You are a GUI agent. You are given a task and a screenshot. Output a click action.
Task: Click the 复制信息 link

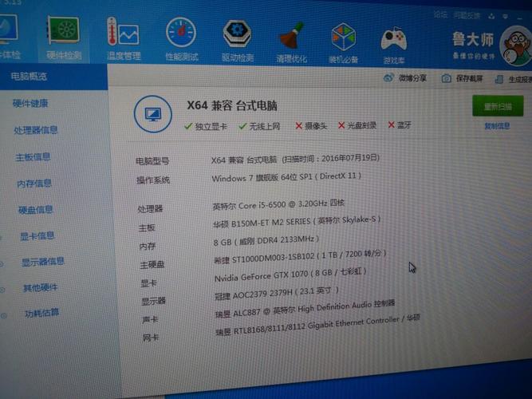click(x=497, y=126)
